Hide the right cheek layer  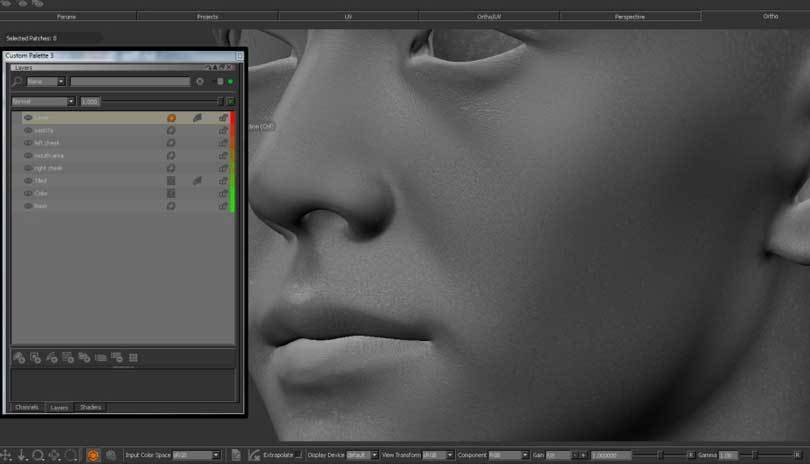click(x=28, y=168)
